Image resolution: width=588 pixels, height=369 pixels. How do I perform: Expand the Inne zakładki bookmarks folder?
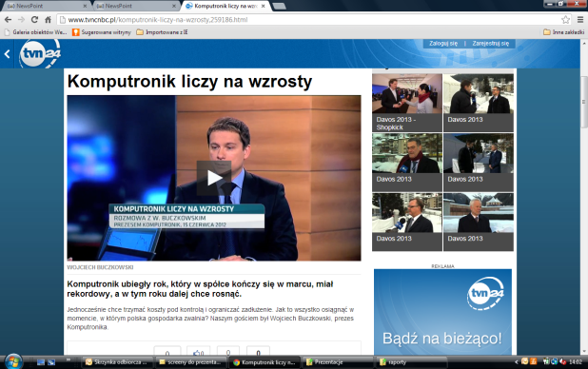563,32
